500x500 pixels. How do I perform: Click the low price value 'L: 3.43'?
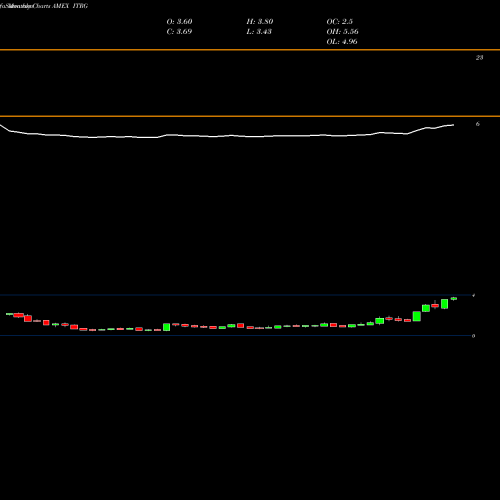(x=259, y=32)
